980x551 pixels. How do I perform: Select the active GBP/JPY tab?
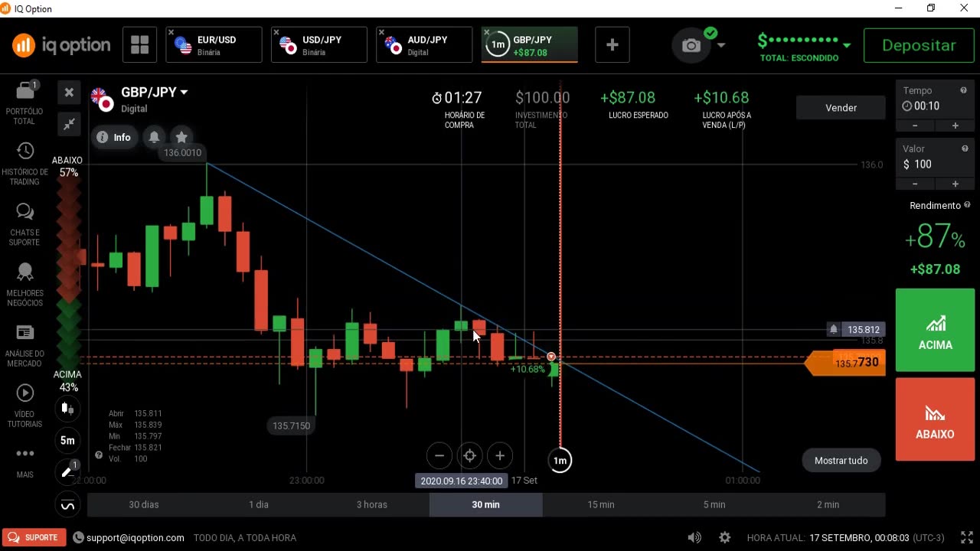point(530,45)
